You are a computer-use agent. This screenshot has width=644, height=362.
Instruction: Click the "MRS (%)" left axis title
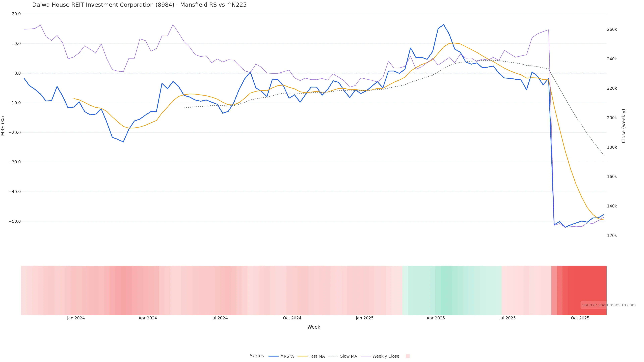coord(3,126)
